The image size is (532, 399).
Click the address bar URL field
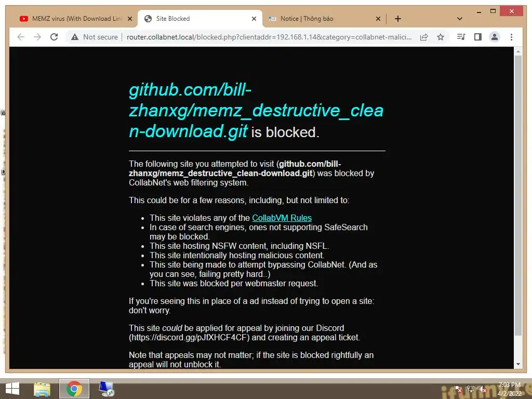click(269, 37)
